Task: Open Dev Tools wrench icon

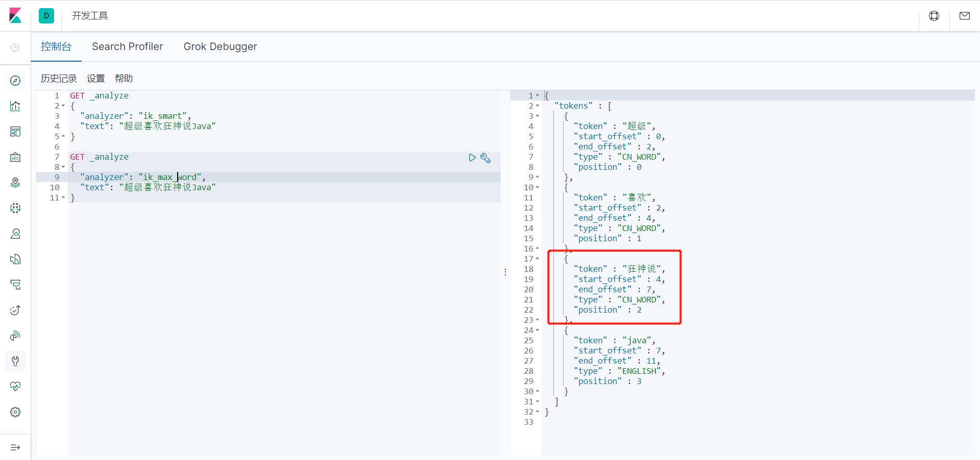Action: pyautogui.click(x=15, y=361)
